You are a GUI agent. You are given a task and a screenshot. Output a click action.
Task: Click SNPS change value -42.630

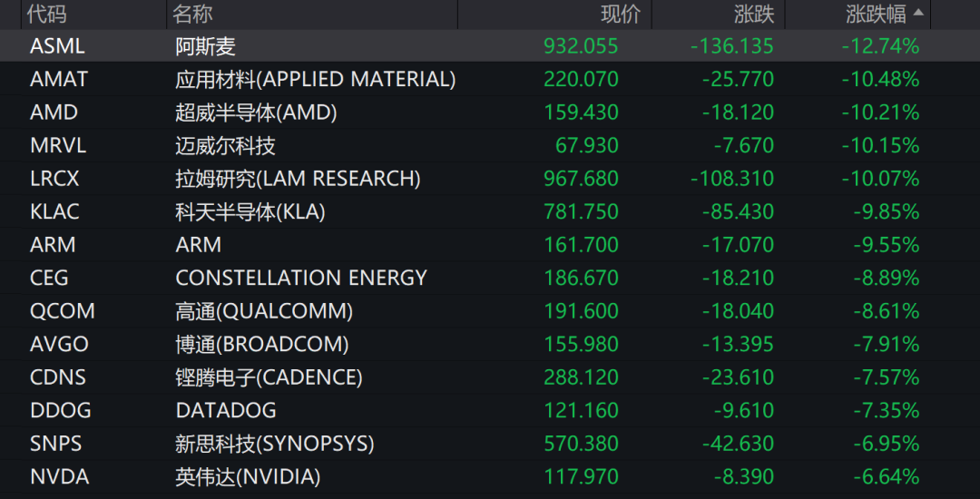tap(738, 444)
